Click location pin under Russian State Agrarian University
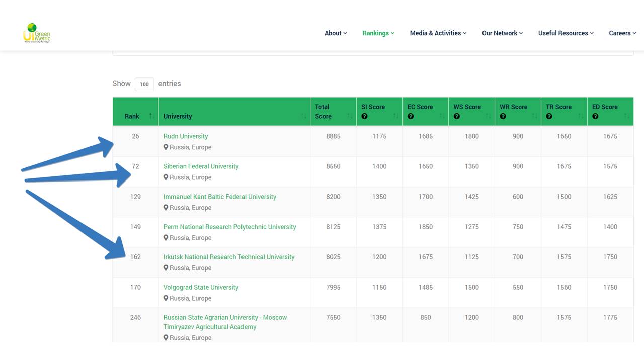The height and width of the screenshot is (362, 644). pyautogui.click(x=166, y=338)
